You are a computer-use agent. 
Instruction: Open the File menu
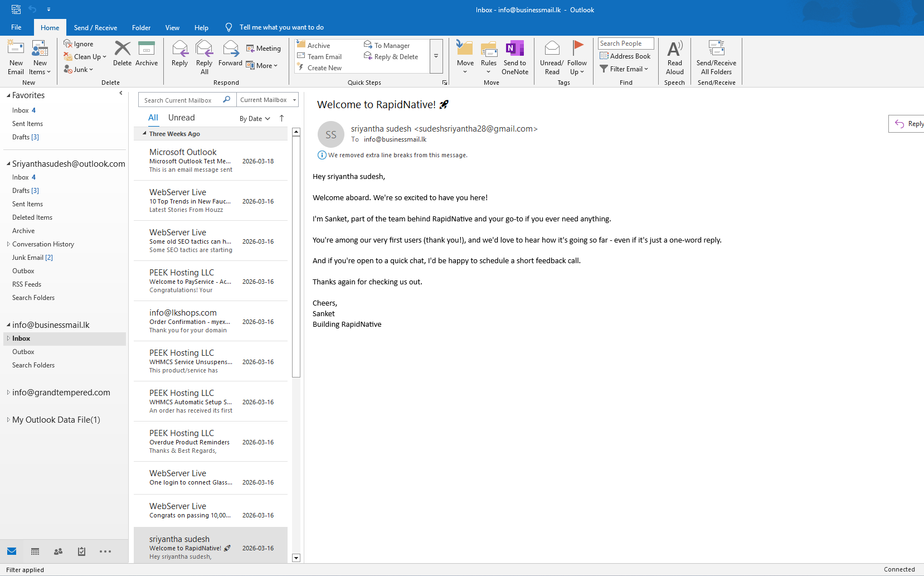point(16,27)
